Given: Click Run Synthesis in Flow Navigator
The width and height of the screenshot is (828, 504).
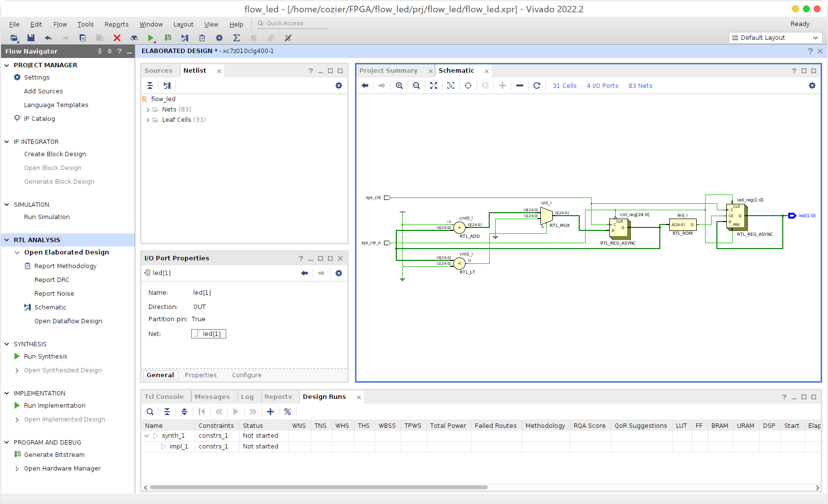Looking at the screenshot, I should coord(45,357).
